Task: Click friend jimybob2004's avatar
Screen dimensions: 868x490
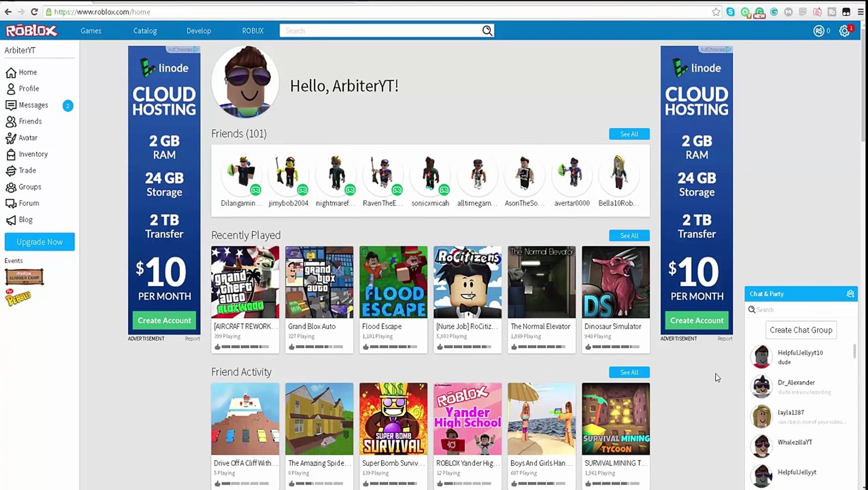Action: coord(288,174)
